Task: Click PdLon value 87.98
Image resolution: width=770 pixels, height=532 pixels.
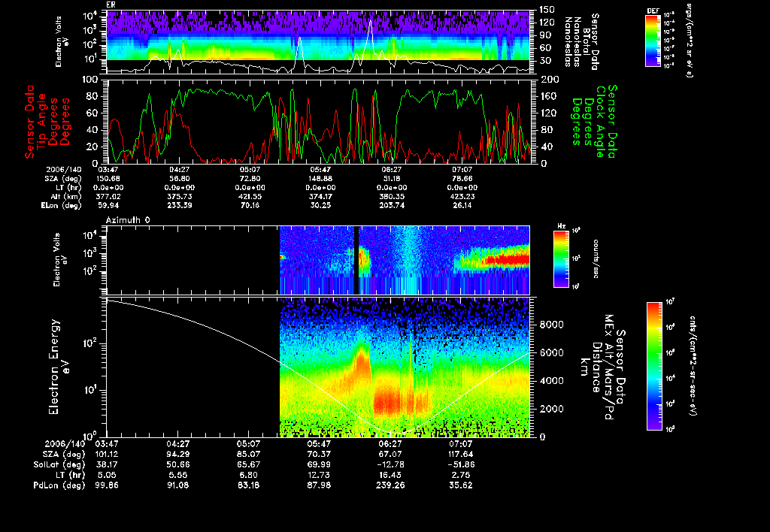Action: (319, 485)
